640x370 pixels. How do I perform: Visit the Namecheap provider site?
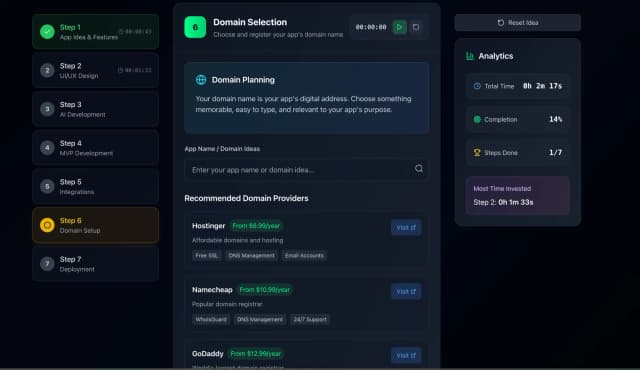coord(406,292)
